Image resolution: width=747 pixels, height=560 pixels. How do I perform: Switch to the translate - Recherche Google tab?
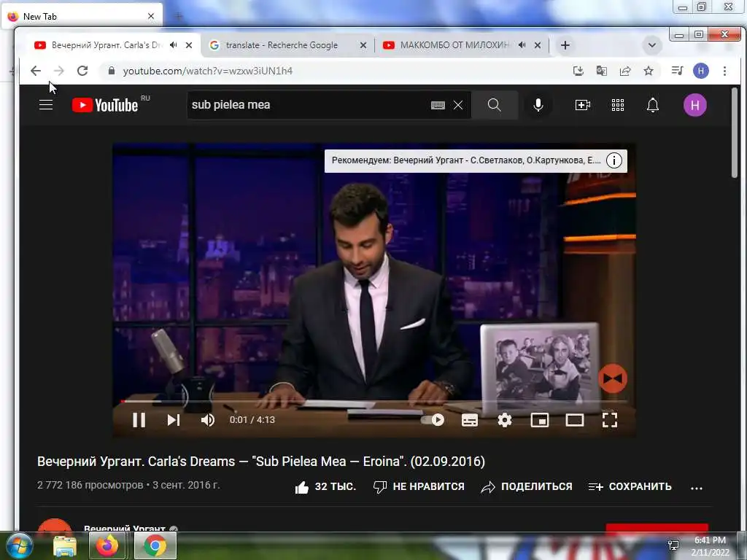click(282, 45)
